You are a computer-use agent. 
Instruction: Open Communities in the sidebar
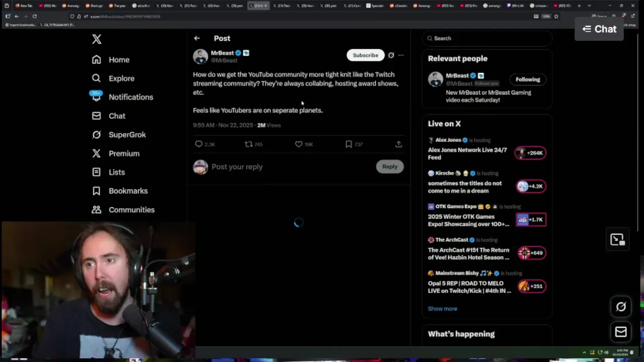123,210
